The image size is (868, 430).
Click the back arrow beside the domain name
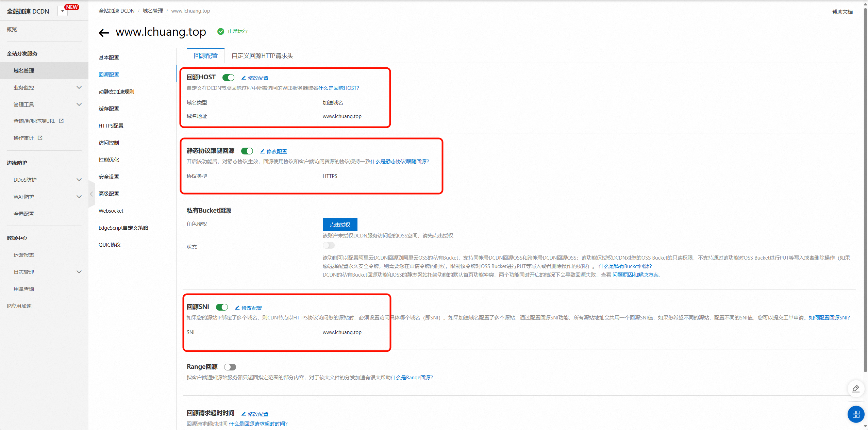click(104, 33)
